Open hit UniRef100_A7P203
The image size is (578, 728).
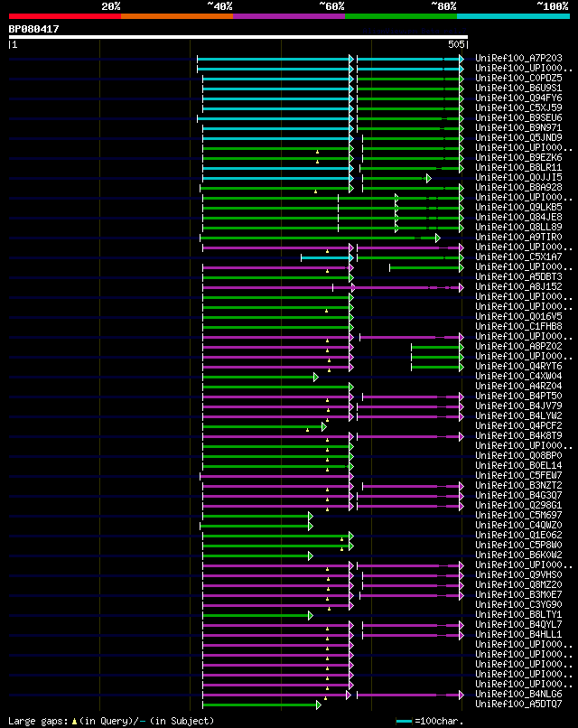tap(518, 58)
